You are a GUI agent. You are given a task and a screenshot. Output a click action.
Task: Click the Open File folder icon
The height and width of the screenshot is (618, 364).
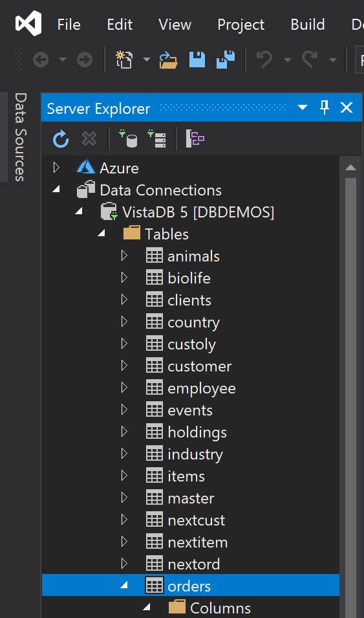[x=168, y=60]
